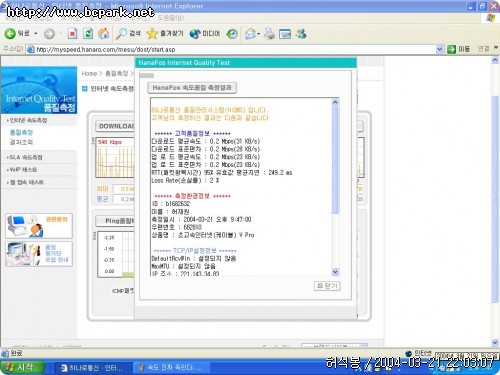
Task: Open Search with magnifier icon
Action: click(x=128, y=33)
